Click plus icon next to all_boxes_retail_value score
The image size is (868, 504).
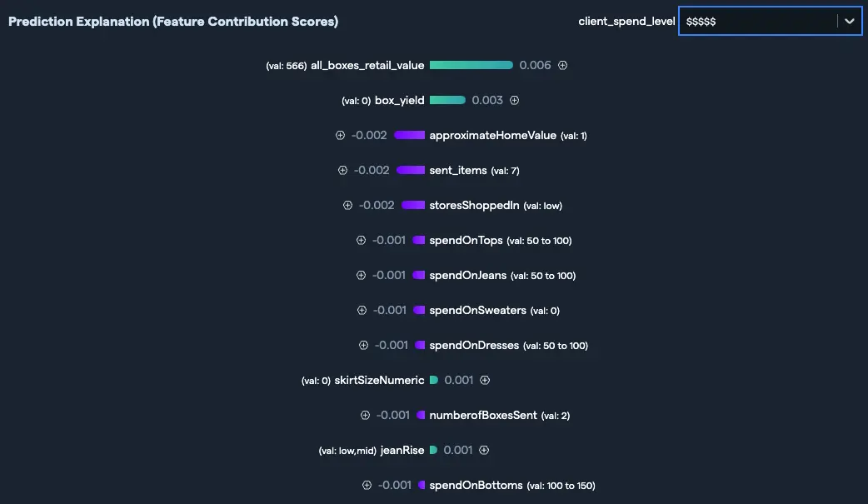click(x=563, y=65)
